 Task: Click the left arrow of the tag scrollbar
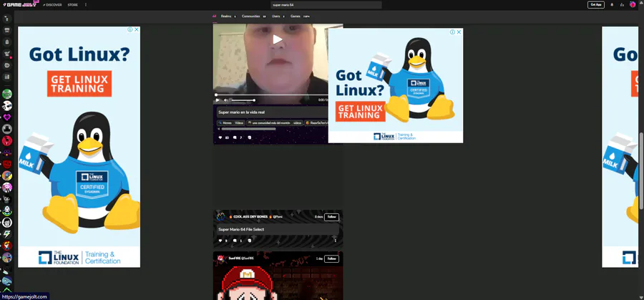(x=218, y=129)
